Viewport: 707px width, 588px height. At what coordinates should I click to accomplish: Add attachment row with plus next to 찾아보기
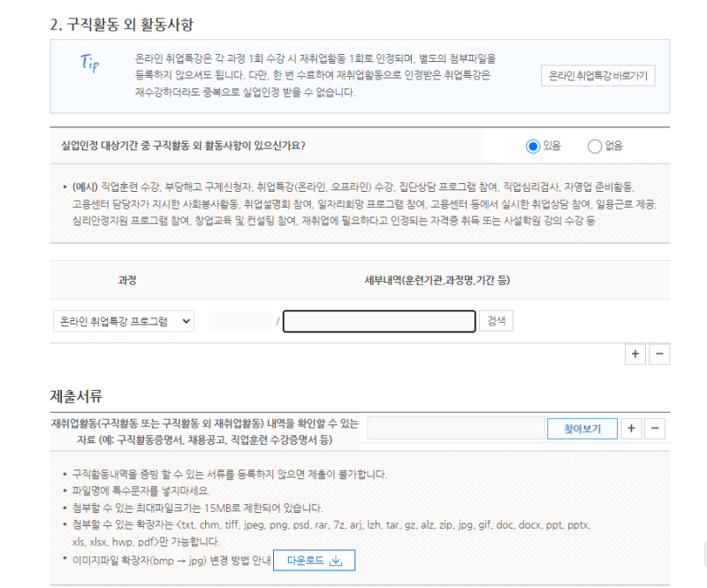click(x=631, y=428)
